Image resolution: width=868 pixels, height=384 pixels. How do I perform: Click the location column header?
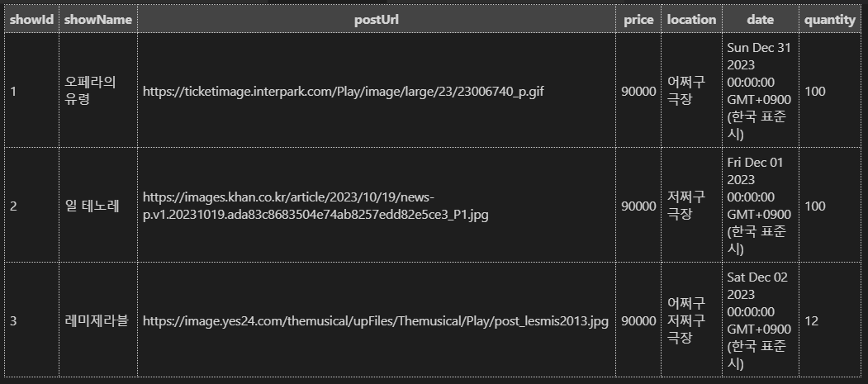click(x=691, y=19)
